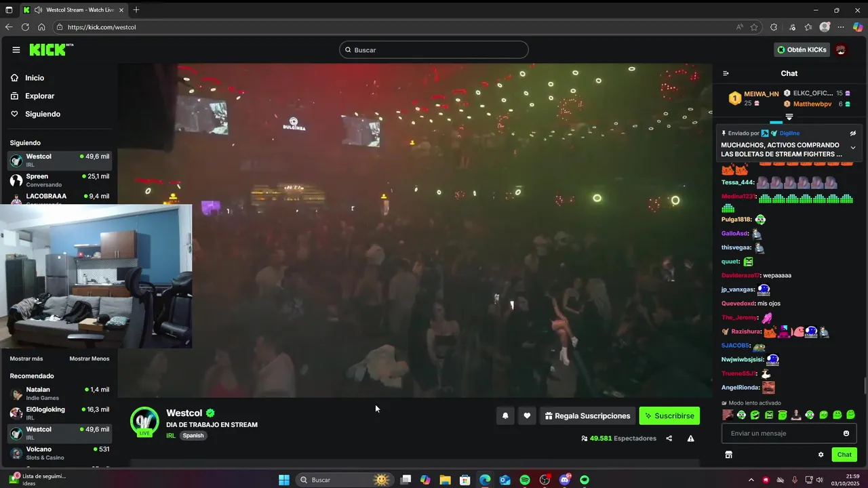The width and height of the screenshot is (868, 488).
Task: Open the user profile avatar menu
Action: click(x=841, y=49)
